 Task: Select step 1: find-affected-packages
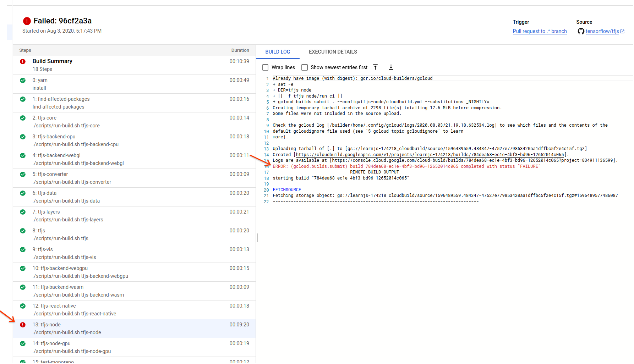pyautogui.click(x=134, y=103)
